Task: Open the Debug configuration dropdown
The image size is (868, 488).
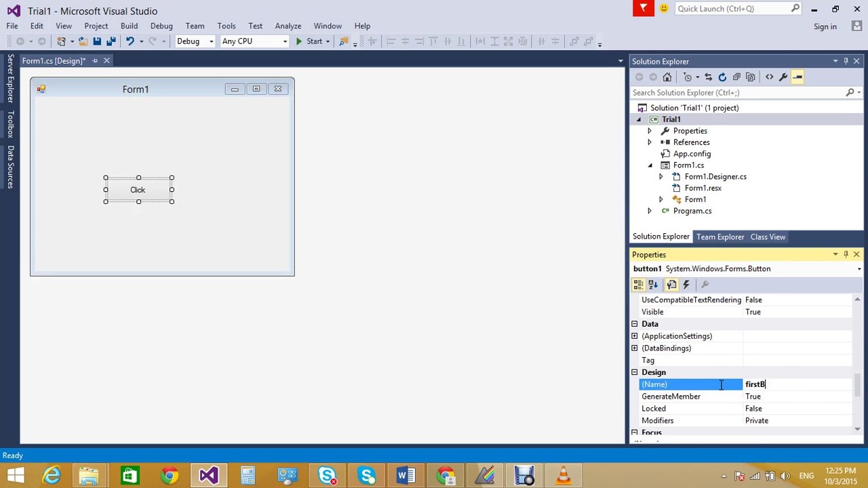Action: 195,41
